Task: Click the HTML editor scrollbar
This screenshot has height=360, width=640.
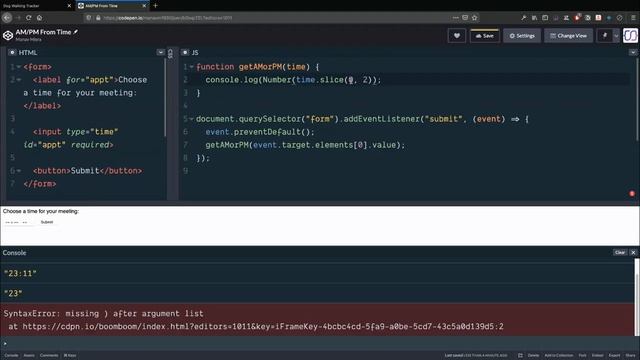Action: tap(165, 98)
